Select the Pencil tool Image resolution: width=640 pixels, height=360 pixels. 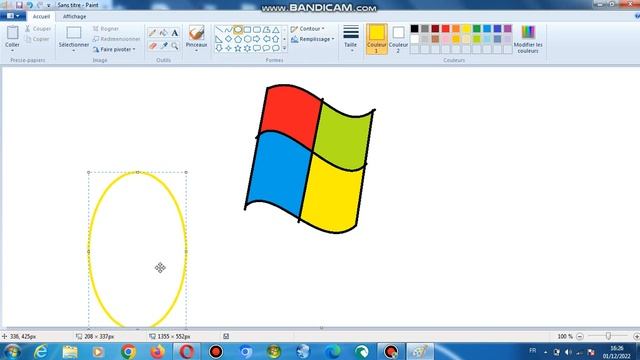coord(152,33)
